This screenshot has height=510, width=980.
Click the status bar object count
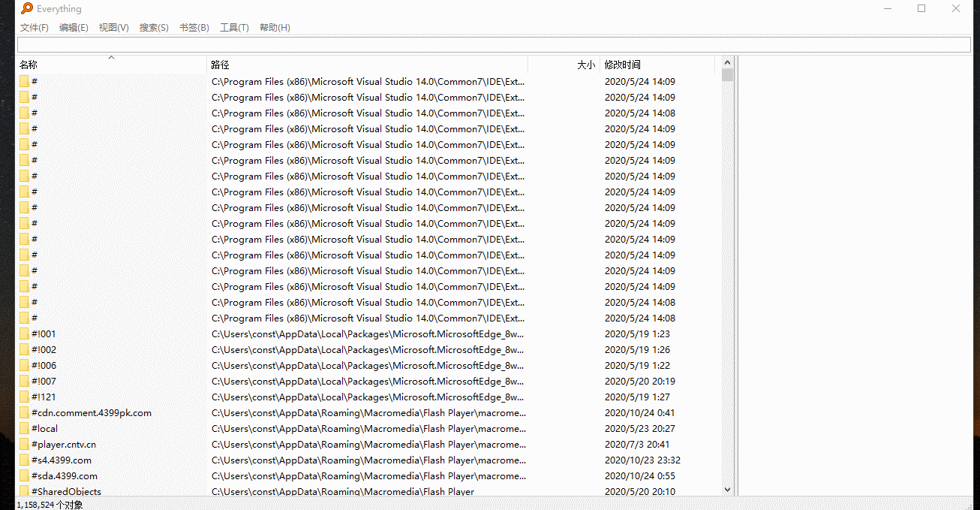coord(50,505)
